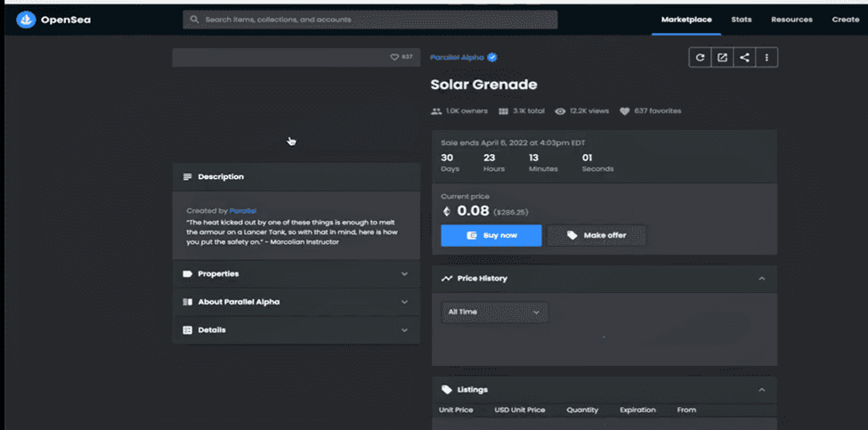Click the Price History chart icon

(x=447, y=279)
